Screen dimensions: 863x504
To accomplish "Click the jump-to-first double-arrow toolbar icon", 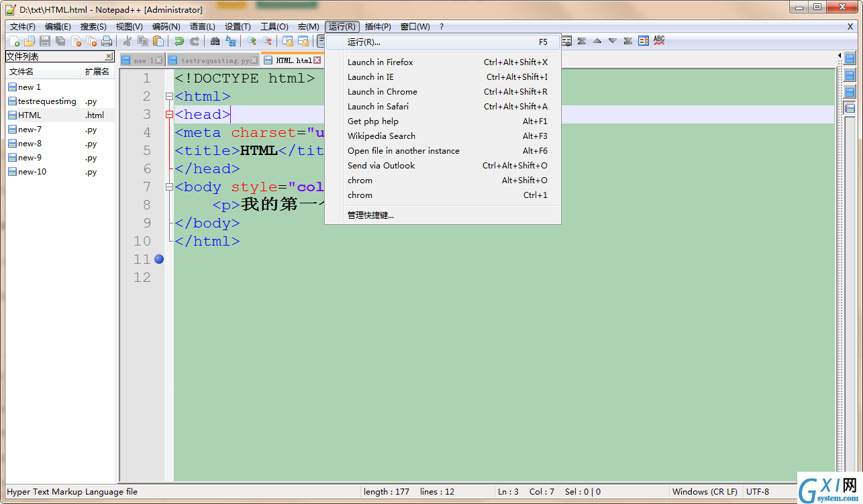I will (x=582, y=41).
